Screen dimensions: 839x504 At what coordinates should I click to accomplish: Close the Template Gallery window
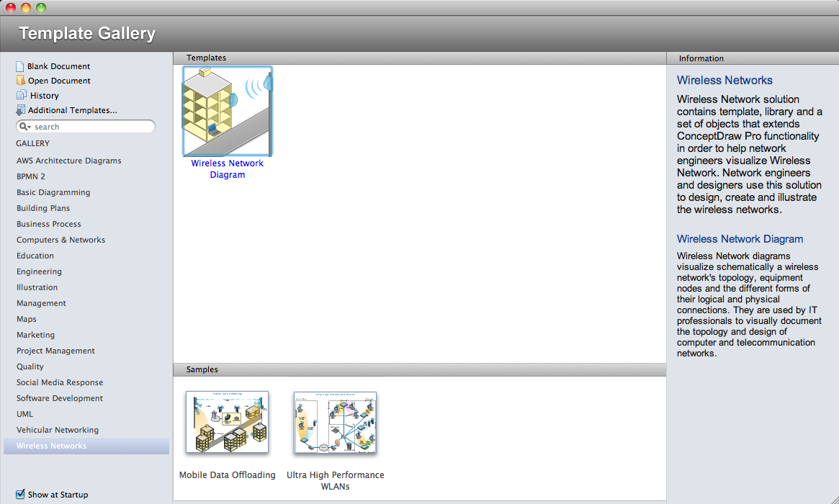point(11,7)
